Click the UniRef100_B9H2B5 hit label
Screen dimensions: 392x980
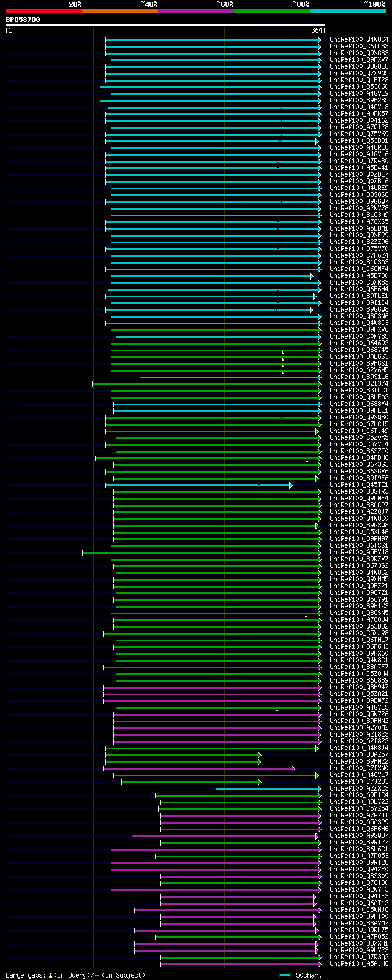tap(359, 100)
